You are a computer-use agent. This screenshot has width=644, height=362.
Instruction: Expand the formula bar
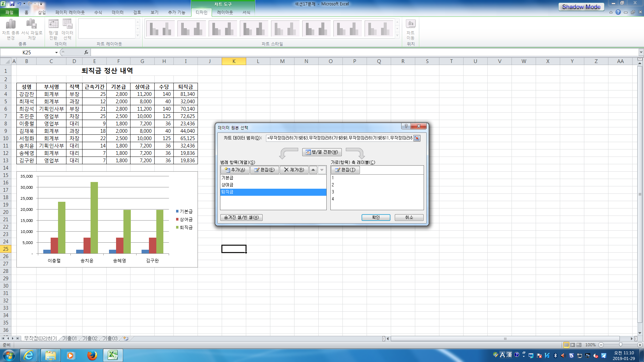641,52
